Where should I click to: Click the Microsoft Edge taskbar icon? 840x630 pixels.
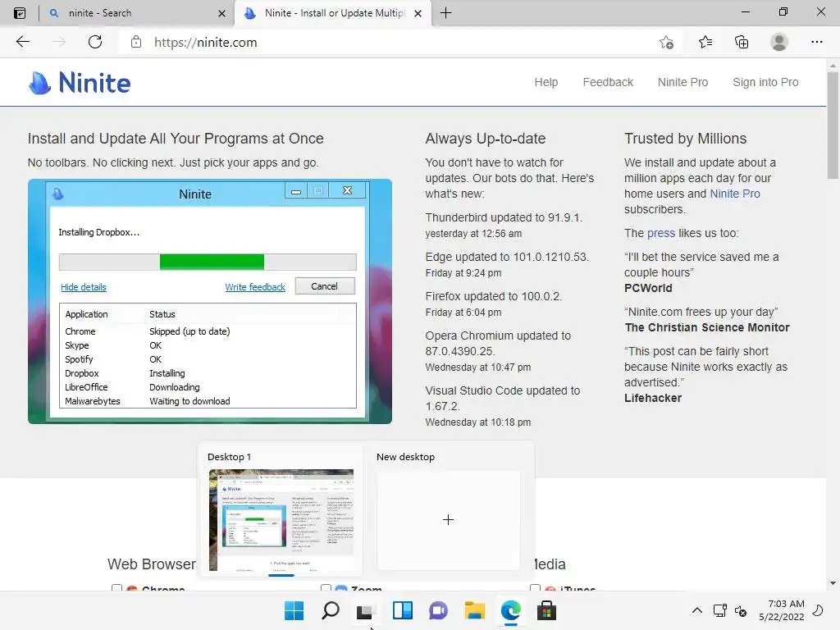click(510, 610)
